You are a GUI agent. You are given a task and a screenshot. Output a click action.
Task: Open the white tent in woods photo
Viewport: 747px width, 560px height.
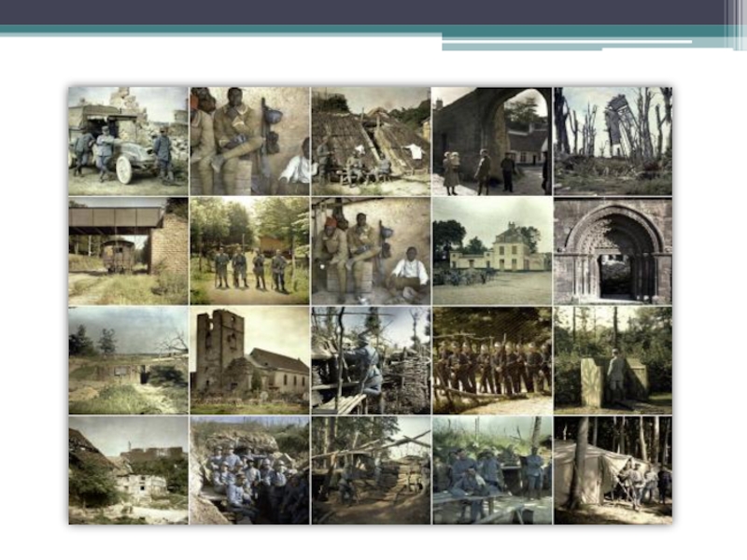[x=613, y=469]
